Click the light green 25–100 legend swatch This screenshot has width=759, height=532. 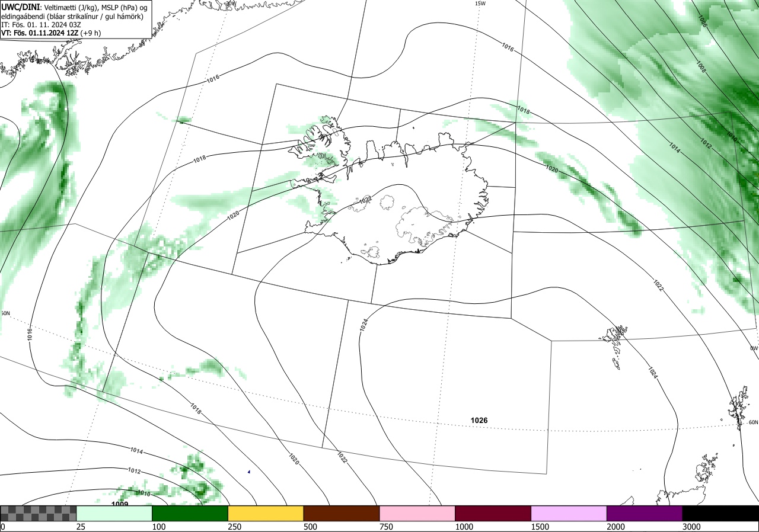pos(114,513)
